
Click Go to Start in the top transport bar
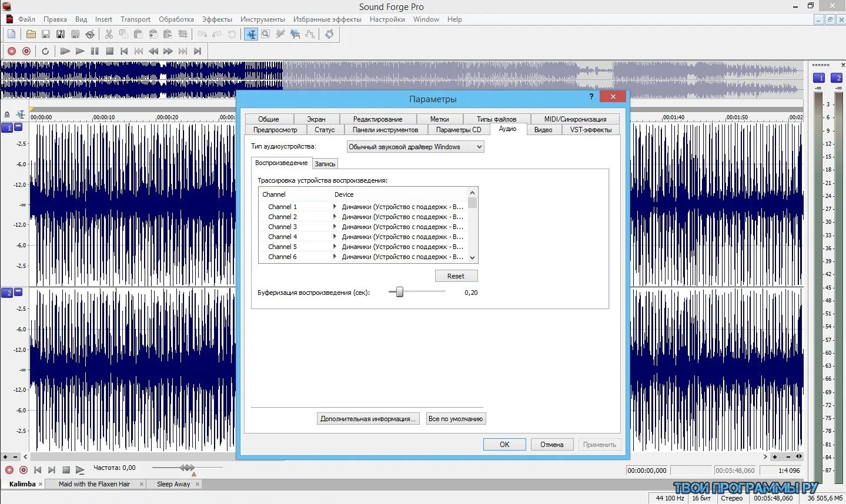(x=124, y=51)
